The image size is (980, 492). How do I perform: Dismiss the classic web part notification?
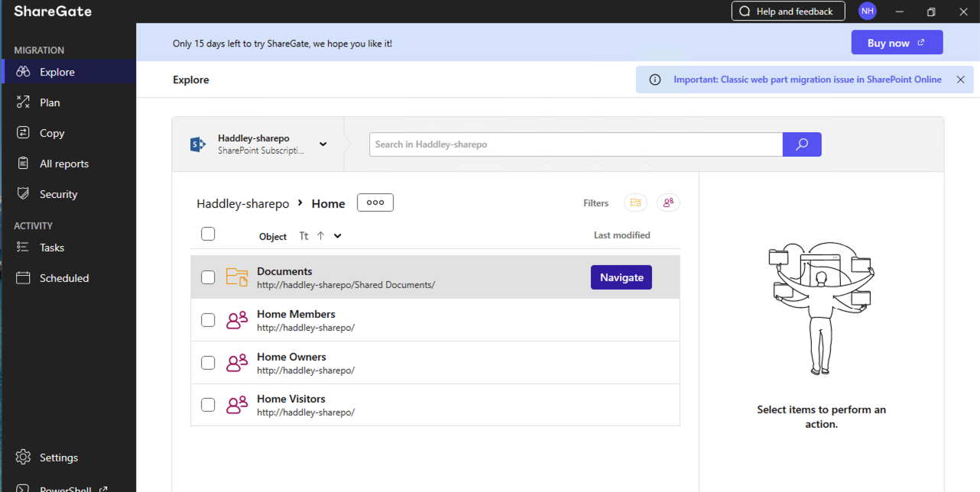pyautogui.click(x=961, y=79)
